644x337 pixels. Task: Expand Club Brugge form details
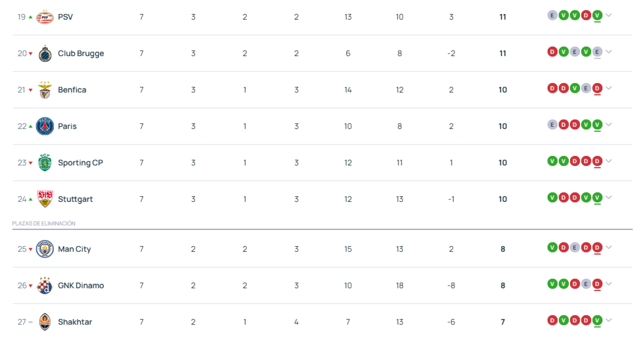pos(609,52)
